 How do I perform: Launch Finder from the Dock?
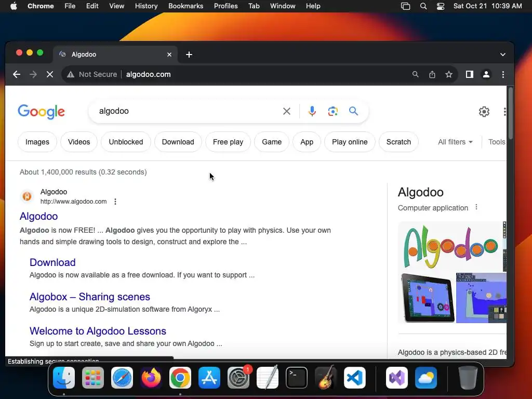(x=64, y=378)
